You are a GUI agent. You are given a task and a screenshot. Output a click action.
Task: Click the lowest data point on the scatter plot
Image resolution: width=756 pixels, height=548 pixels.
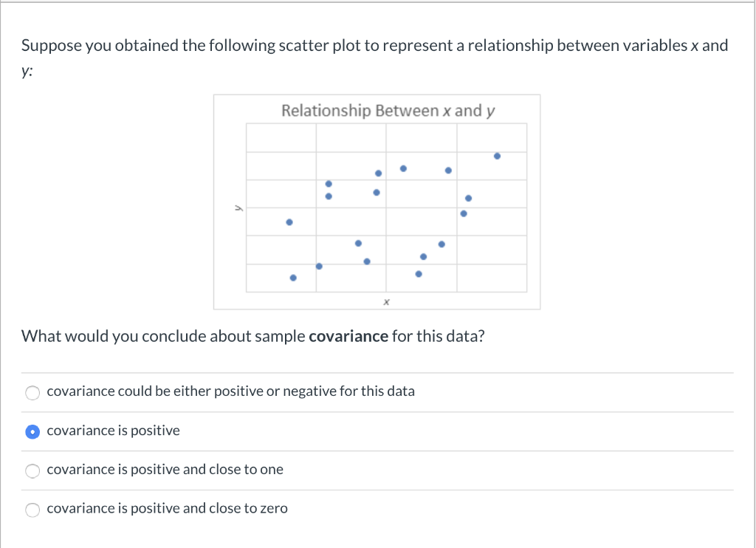[x=292, y=278]
